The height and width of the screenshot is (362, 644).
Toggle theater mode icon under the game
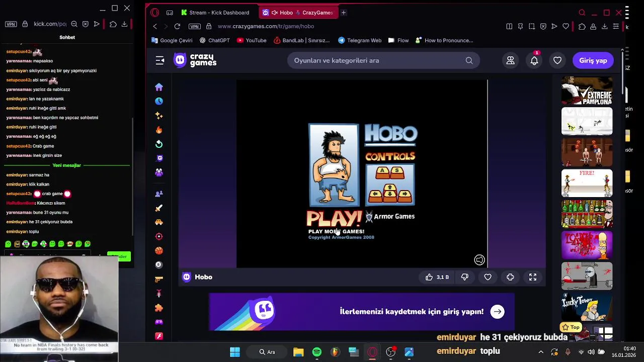510,277
